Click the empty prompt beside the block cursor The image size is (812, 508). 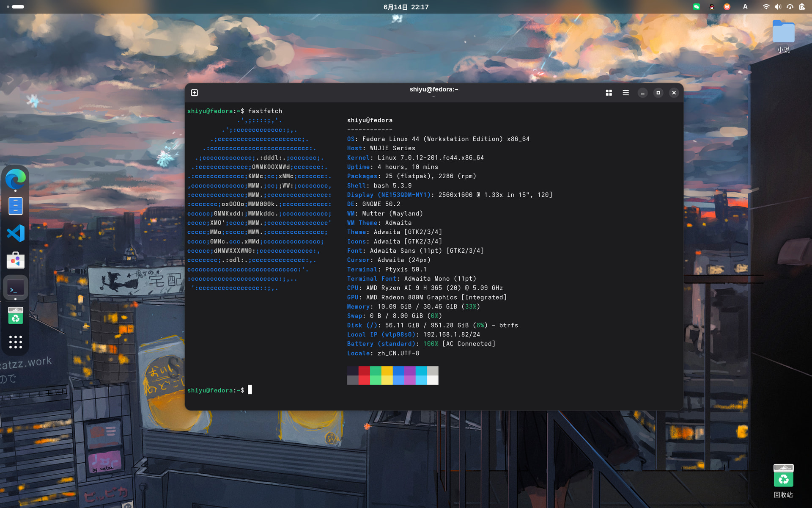(x=250, y=390)
